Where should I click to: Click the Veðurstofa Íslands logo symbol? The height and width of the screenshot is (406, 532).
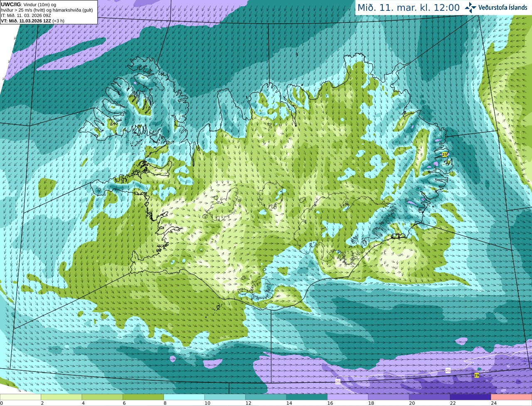tap(470, 7)
